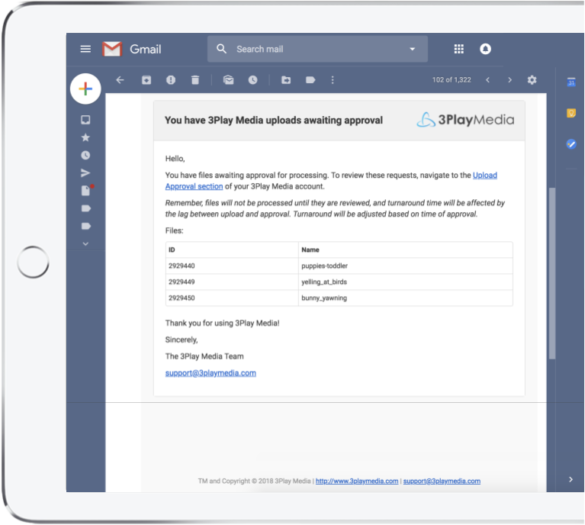Delete this email with trash icon
Image resolution: width=585 pixels, height=525 pixels.
click(195, 80)
